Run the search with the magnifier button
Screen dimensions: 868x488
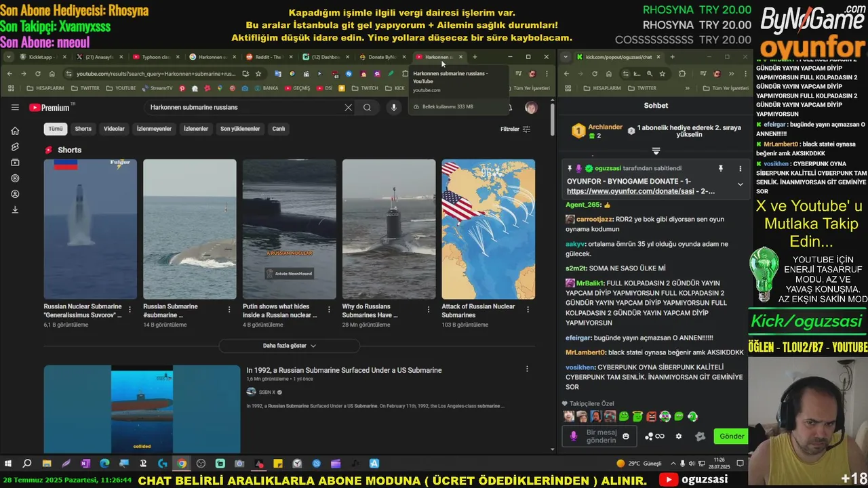tap(367, 107)
